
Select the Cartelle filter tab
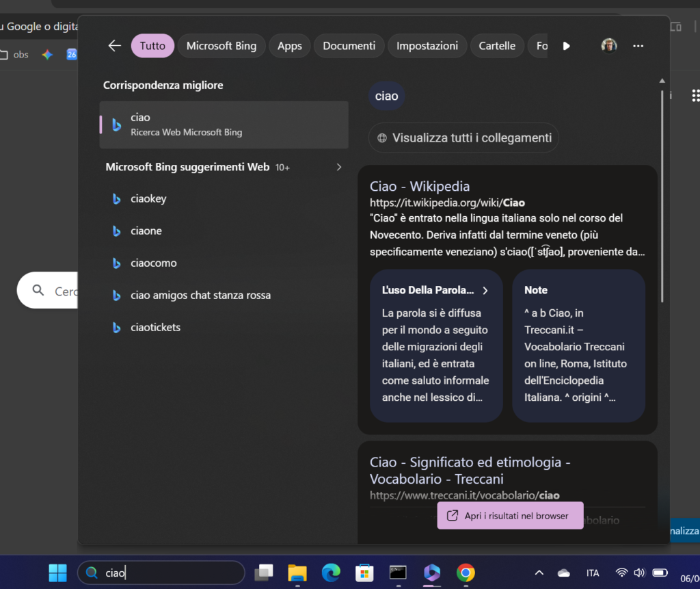[x=497, y=46]
